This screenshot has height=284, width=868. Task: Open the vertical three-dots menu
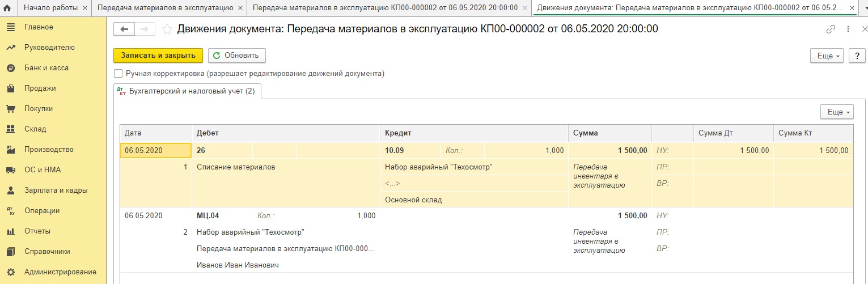848,29
